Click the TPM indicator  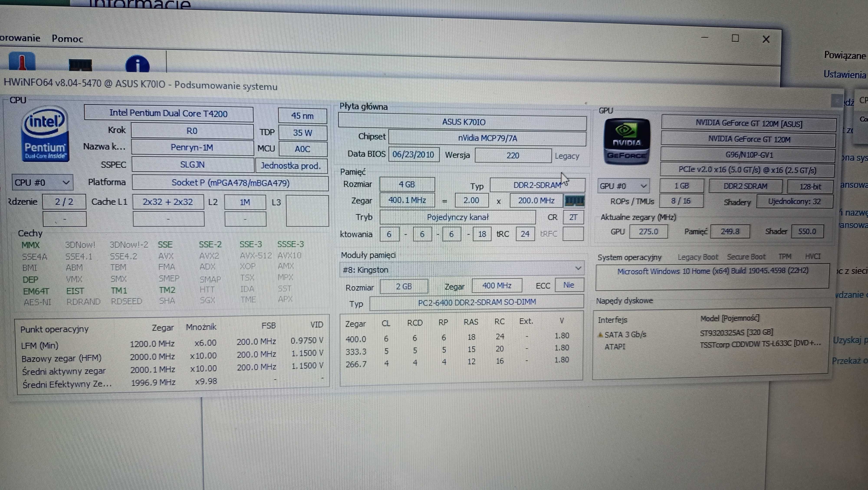point(785,256)
